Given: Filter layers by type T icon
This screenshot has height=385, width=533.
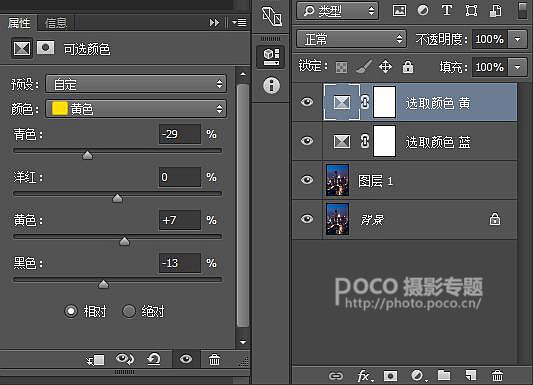Looking at the screenshot, I should pyautogui.click(x=447, y=10).
